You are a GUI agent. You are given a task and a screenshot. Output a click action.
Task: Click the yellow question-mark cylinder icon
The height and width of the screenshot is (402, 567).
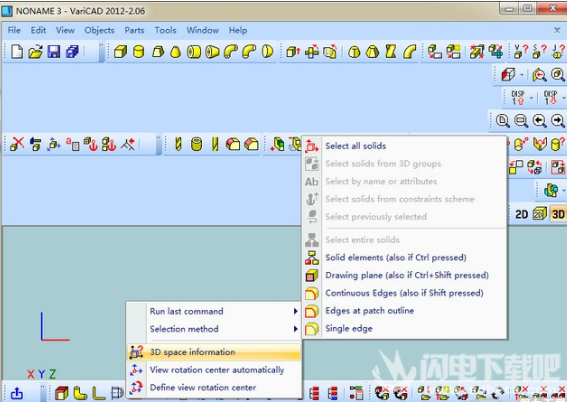558,144
